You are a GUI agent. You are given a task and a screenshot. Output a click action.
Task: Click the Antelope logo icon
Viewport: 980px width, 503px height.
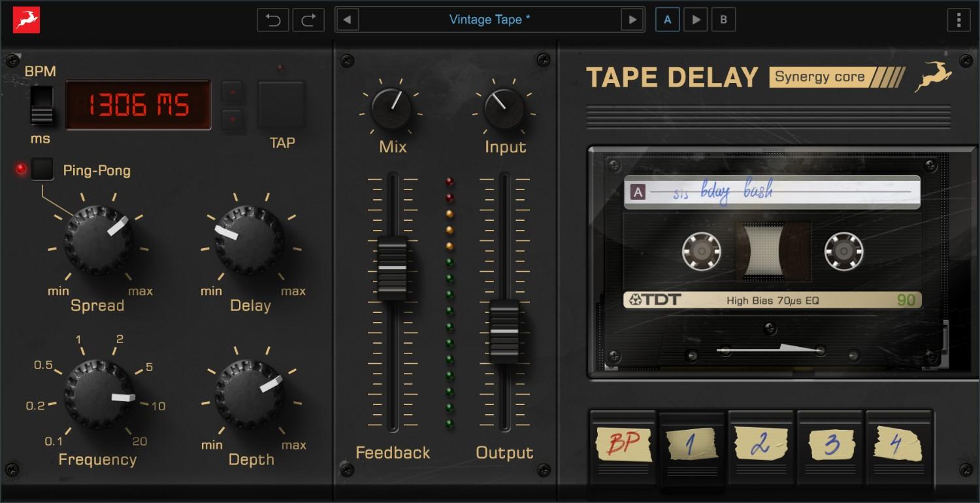pos(26,20)
